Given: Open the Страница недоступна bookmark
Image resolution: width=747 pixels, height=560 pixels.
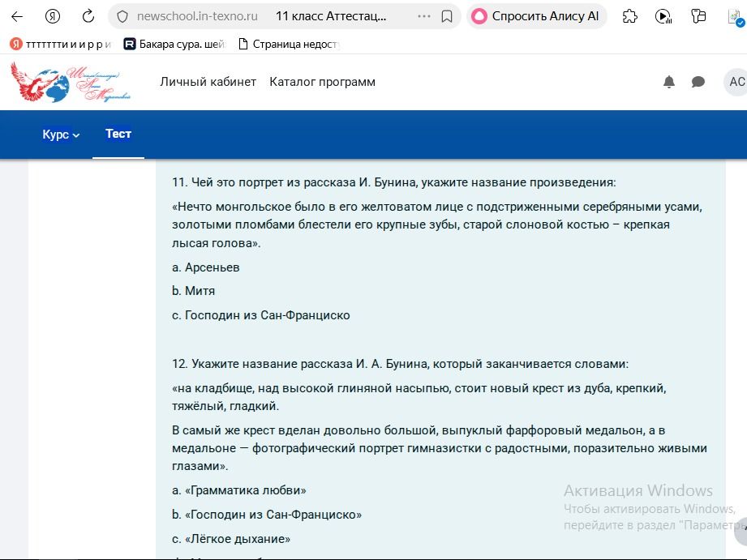Looking at the screenshot, I should coord(289,45).
